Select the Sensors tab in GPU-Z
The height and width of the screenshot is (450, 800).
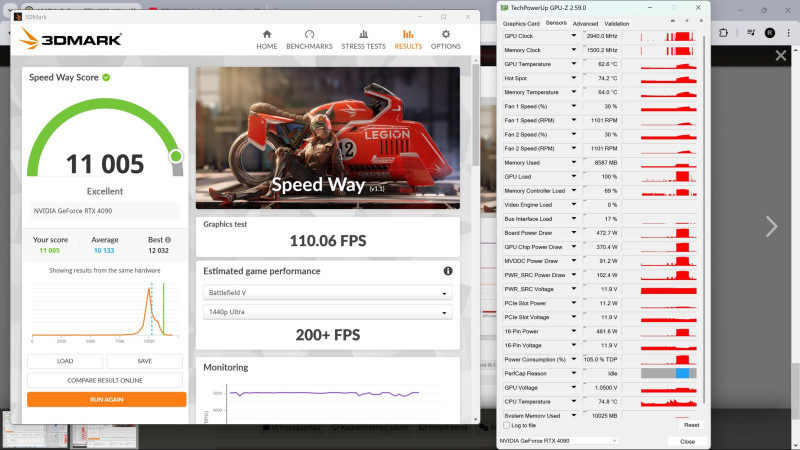[556, 23]
